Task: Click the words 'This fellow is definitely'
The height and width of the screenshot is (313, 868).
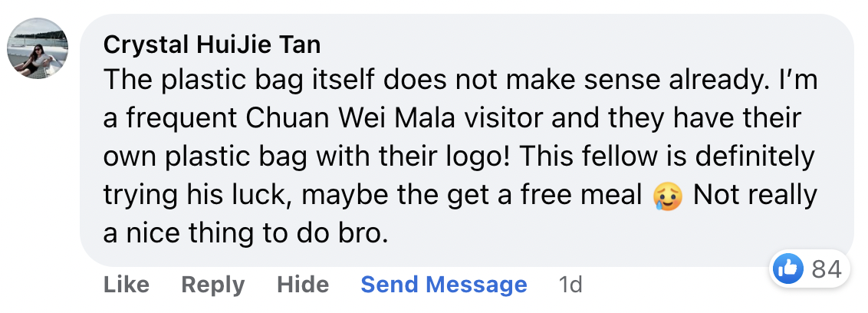Action: pyautogui.click(x=666, y=157)
